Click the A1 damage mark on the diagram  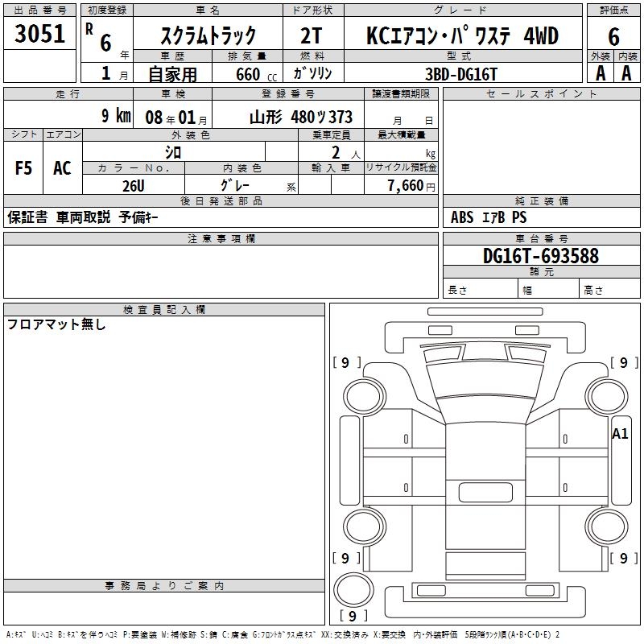620,433
